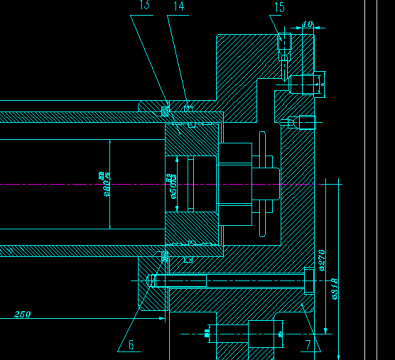Select the part callout number 15
395x360 pixels.
pyautogui.click(x=279, y=7)
